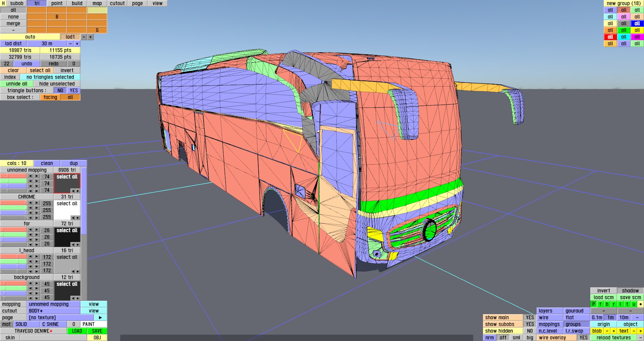The image size is (644, 341).
Task: Switch to the P perspective view button
Action: (x=594, y=304)
